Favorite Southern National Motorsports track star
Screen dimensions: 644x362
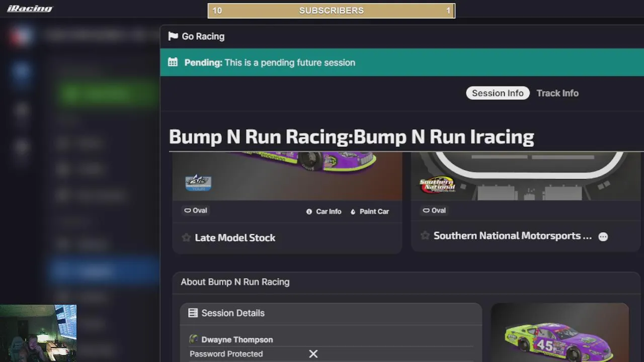pos(425,236)
